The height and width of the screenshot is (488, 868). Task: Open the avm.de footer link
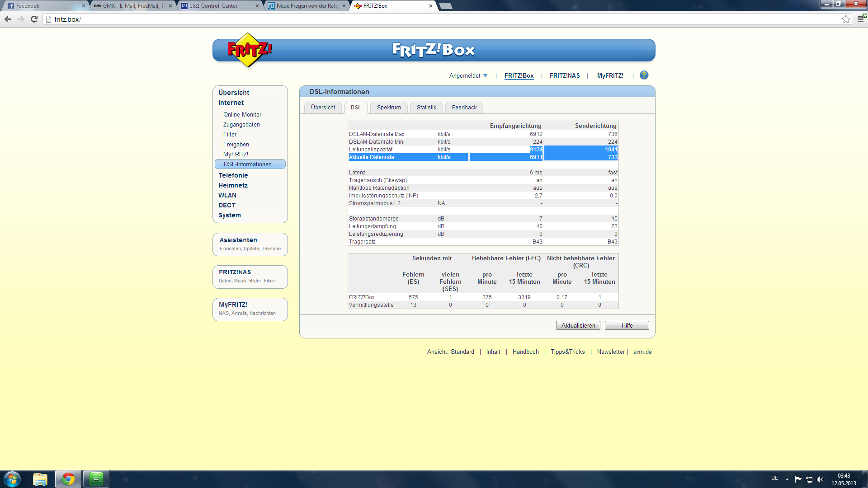click(642, 352)
